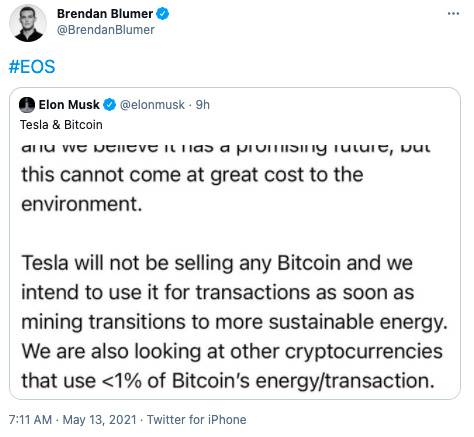
Task: Open the @elonmusk handle
Action: (x=152, y=105)
